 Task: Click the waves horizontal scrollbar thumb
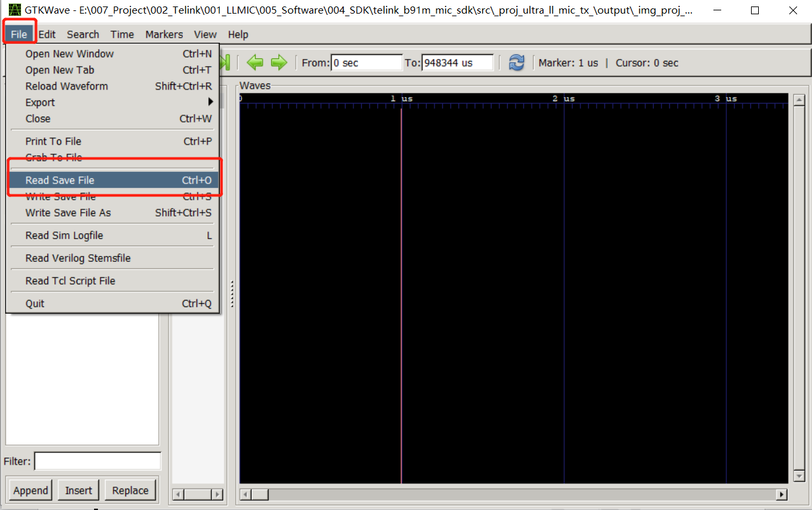coord(258,494)
